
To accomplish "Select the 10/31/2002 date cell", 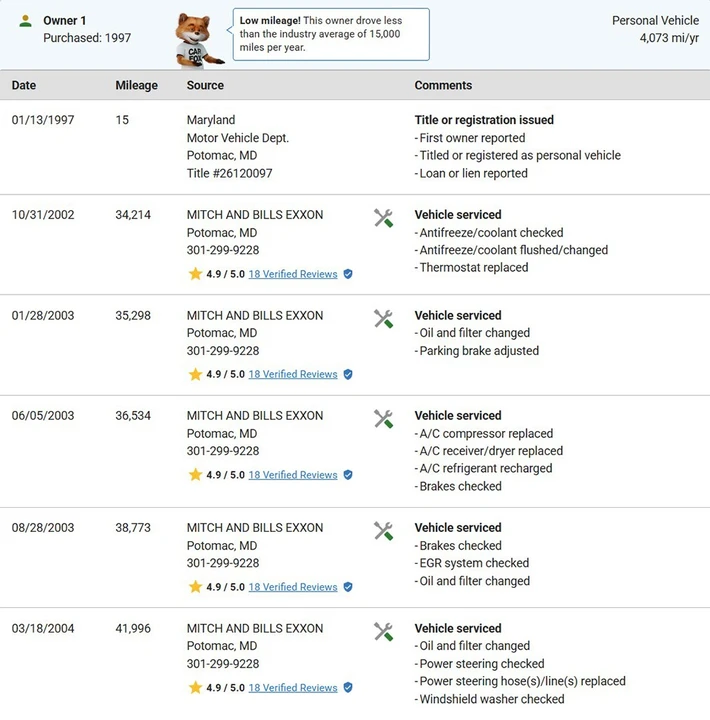I will point(43,215).
